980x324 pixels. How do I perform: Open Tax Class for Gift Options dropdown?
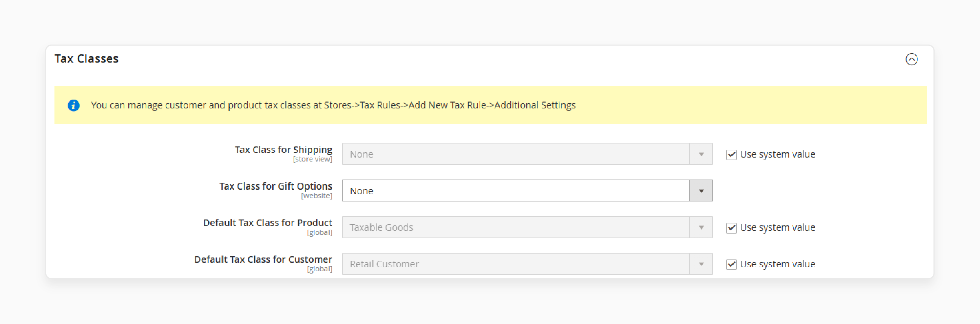[527, 190]
